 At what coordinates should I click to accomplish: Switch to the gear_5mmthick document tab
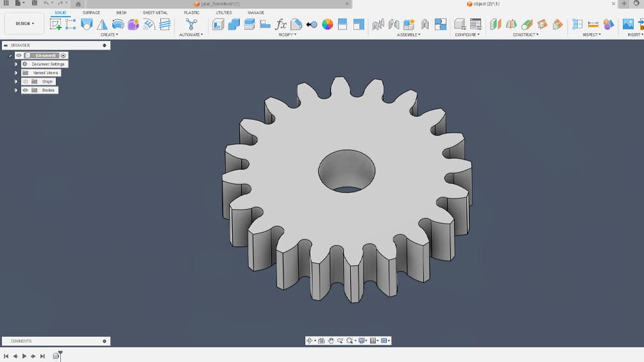(220, 4)
